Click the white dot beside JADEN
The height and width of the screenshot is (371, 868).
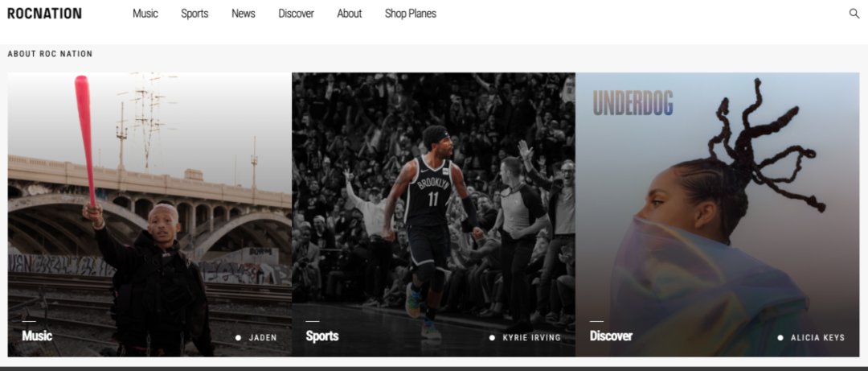(x=238, y=338)
